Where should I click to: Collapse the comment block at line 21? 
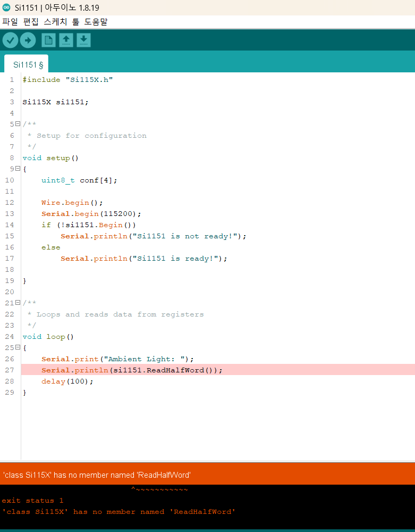(18, 303)
